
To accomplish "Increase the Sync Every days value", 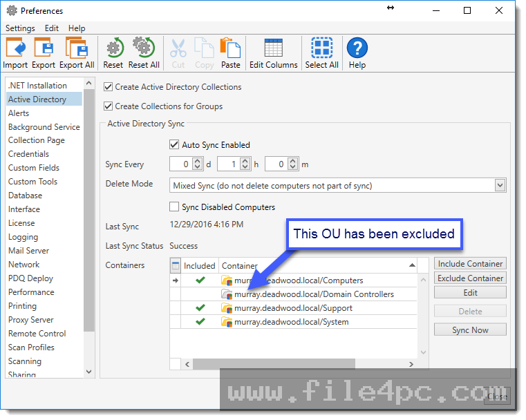I will click(197, 161).
